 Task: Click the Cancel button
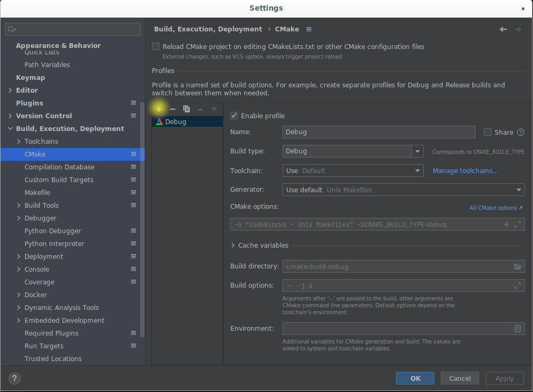pyautogui.click(x=459, y=378)
